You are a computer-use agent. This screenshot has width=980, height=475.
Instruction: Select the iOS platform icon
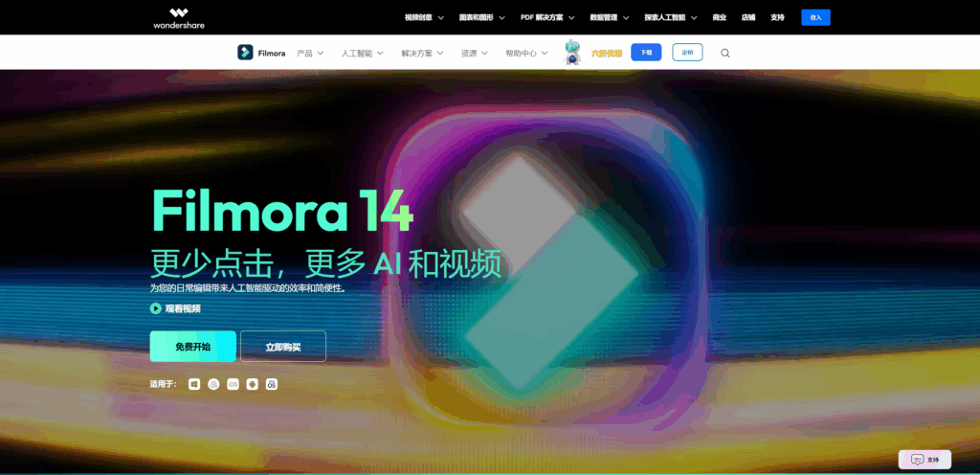(x=233, y=384)
